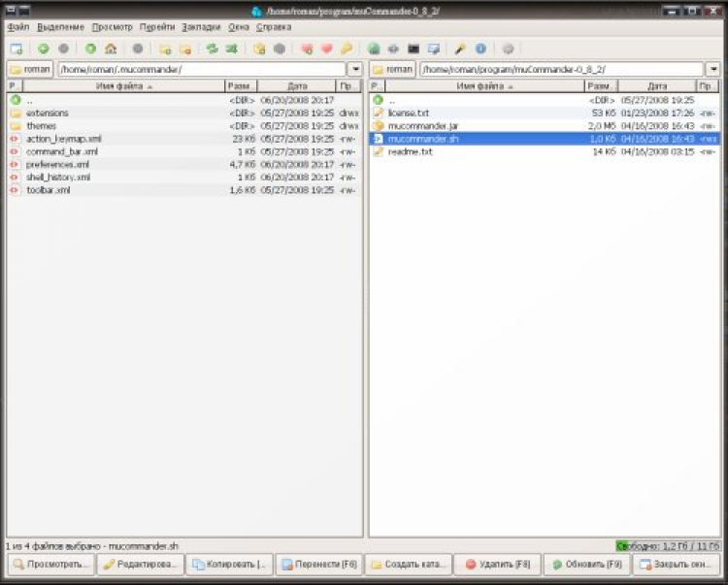
Task: Select the themes folder in the left panel
Action: click(184, 126)
